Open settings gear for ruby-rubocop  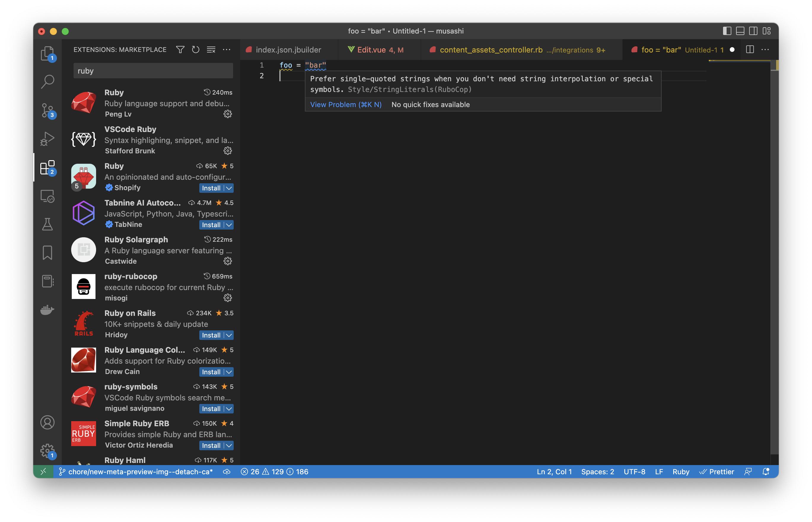click(x=228, y=297)
